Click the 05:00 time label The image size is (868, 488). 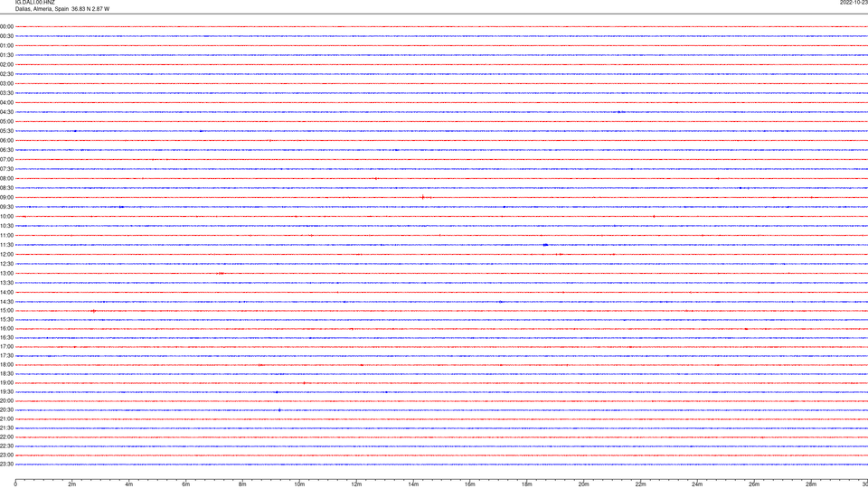click(x=6, y=122)
